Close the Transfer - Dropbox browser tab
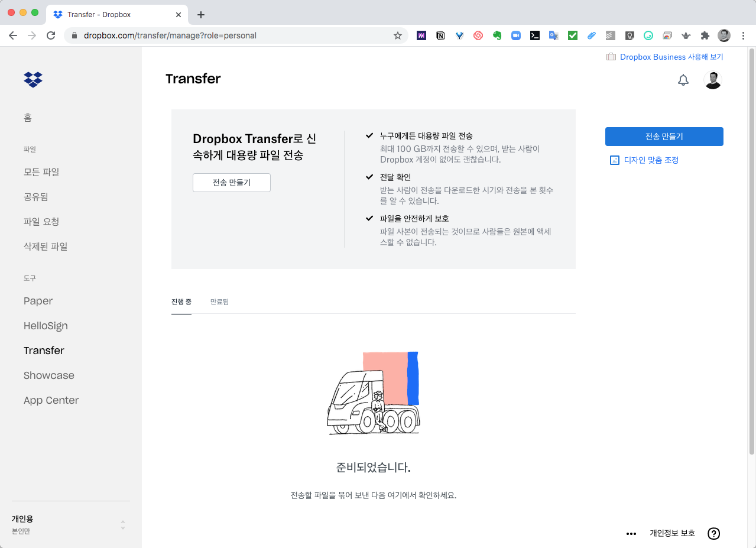756x548 pixels. (180, 14)
